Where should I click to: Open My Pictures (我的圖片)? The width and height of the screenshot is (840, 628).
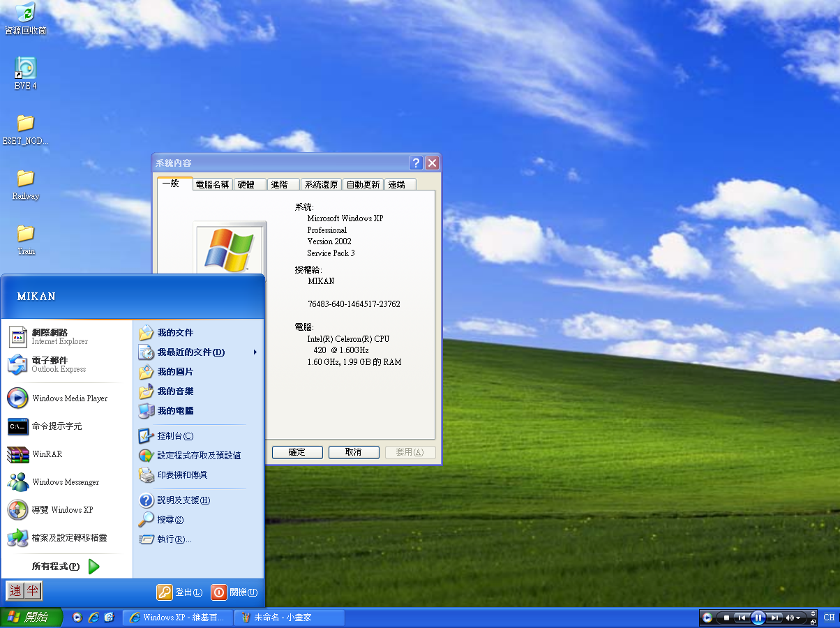pyautogui.click(x=198, y=372)
